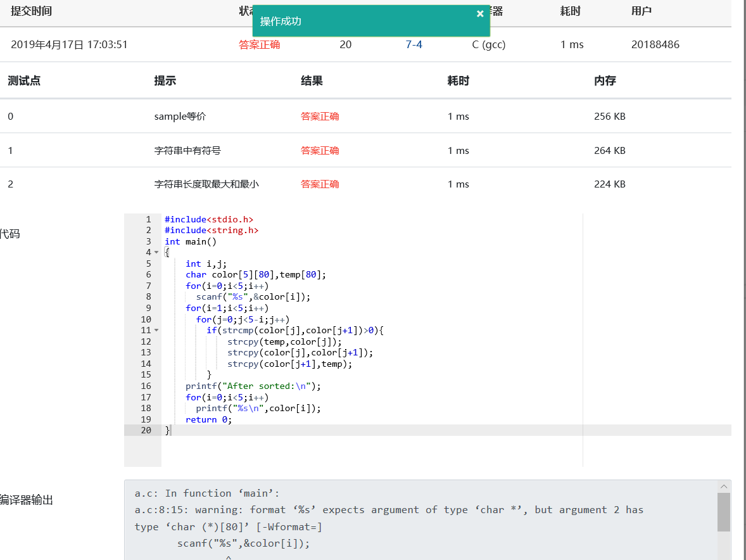Click the hint 字符串长度取最大和最小
The width and height of the screenshot is (746, 560).
click(x=206, y=184)
